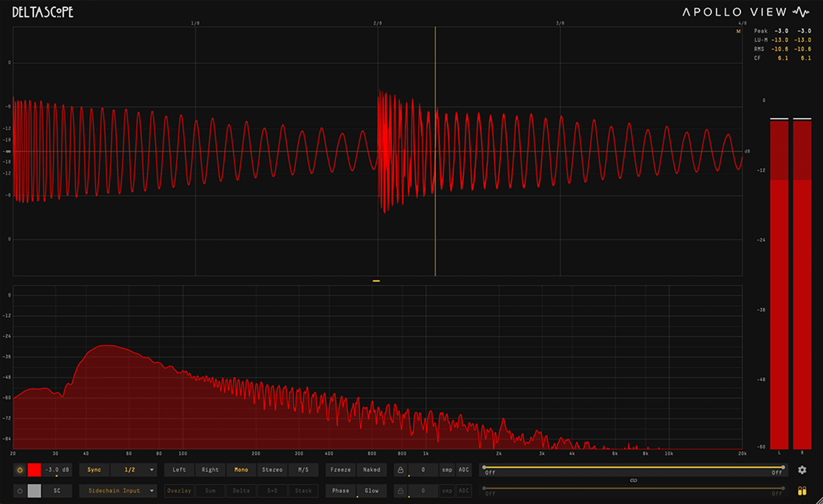Switch to M/S channel mode
The width and height of the screenshot is (823, 504).
pos(303,470)
